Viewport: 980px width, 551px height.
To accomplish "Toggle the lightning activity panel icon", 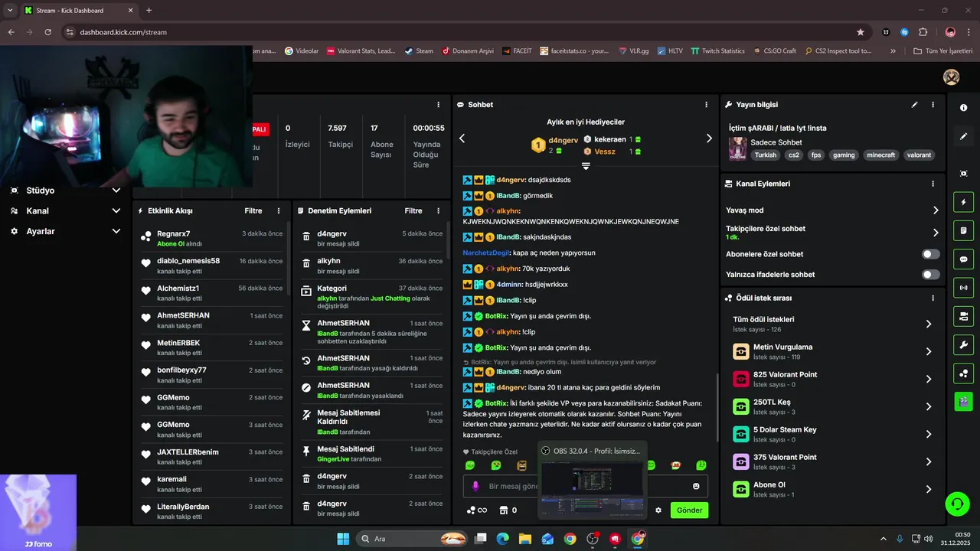I will click(x=963, y=202).
